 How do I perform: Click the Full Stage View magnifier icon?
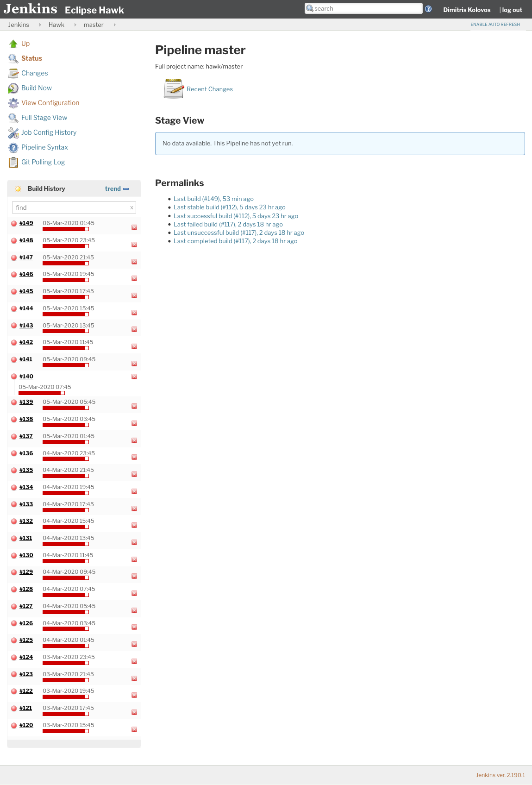click(13, 118)
